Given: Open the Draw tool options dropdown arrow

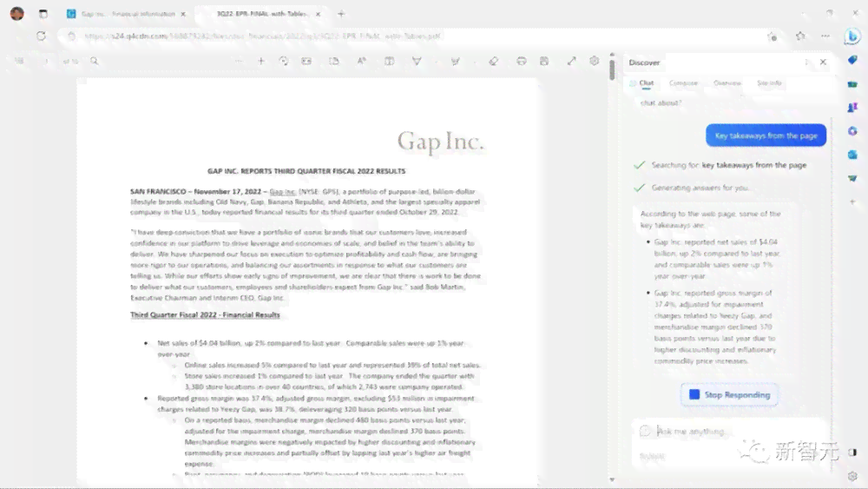Looking at the screenshot, I should pos(437,62).
